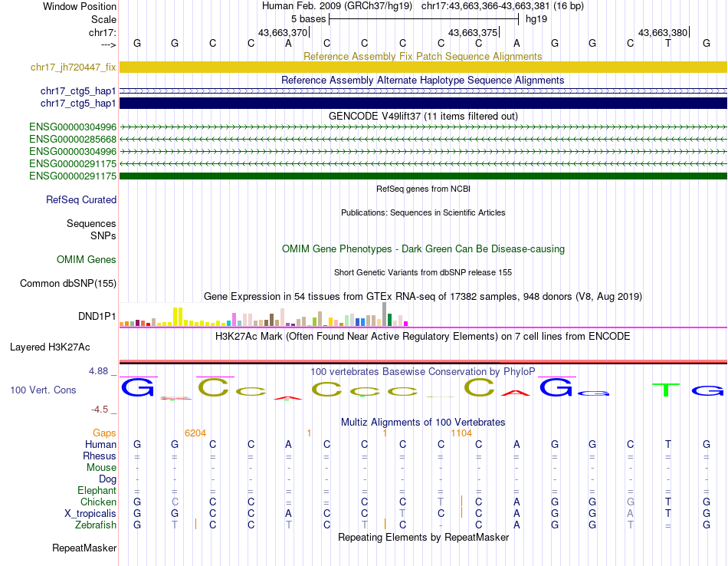Open 'Repeating Elements by RepeatMasker' title

(423, 538)
